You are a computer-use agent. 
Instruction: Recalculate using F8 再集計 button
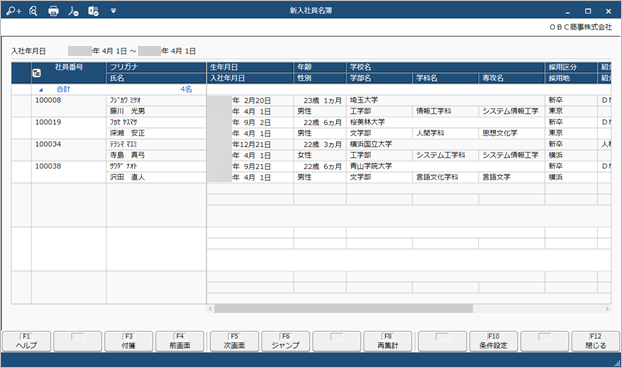(x=388, y=341)
